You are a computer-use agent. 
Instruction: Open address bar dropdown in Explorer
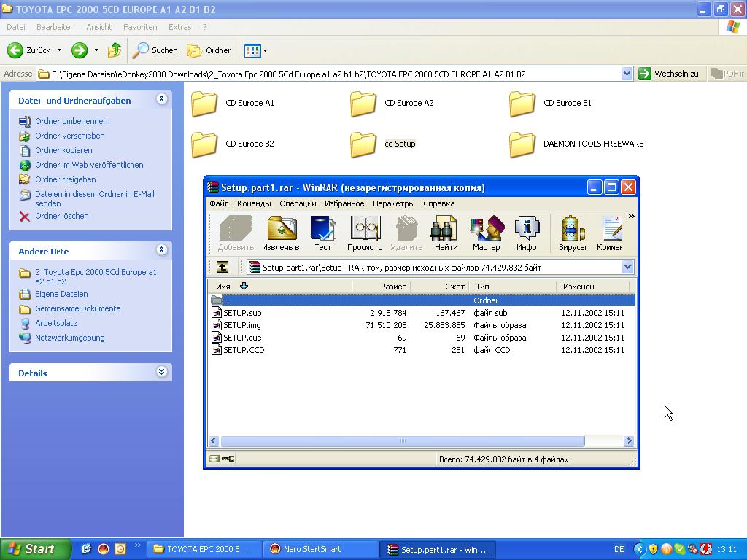pos(627,74)
